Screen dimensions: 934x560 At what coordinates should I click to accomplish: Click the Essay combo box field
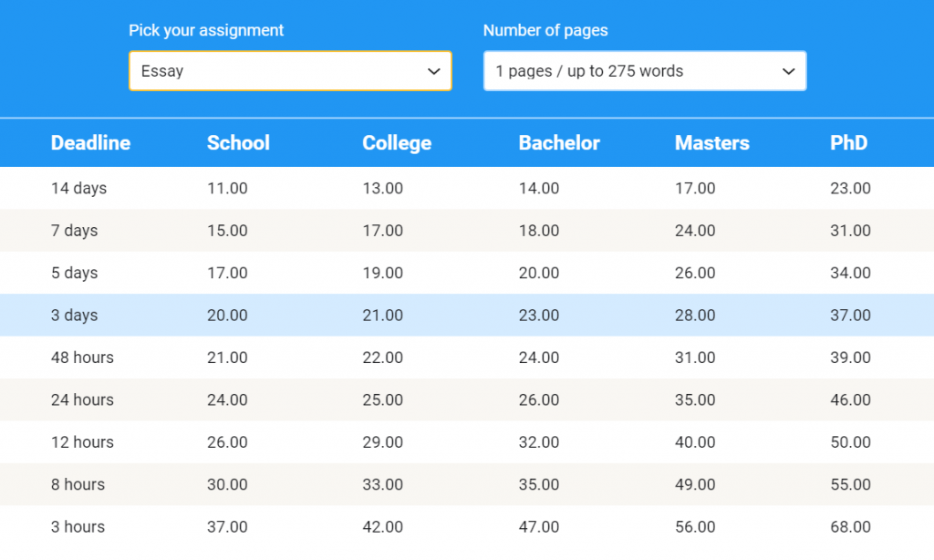[274, 70]
